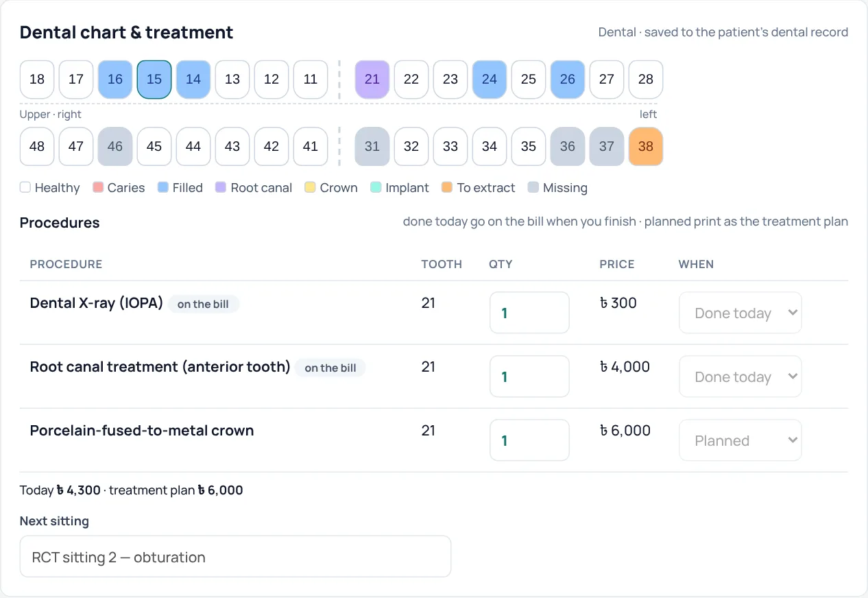Screen dimensions: 868x598
Task: Pick tooth 14 in the upper row
Action: click(x=193, y=80)
